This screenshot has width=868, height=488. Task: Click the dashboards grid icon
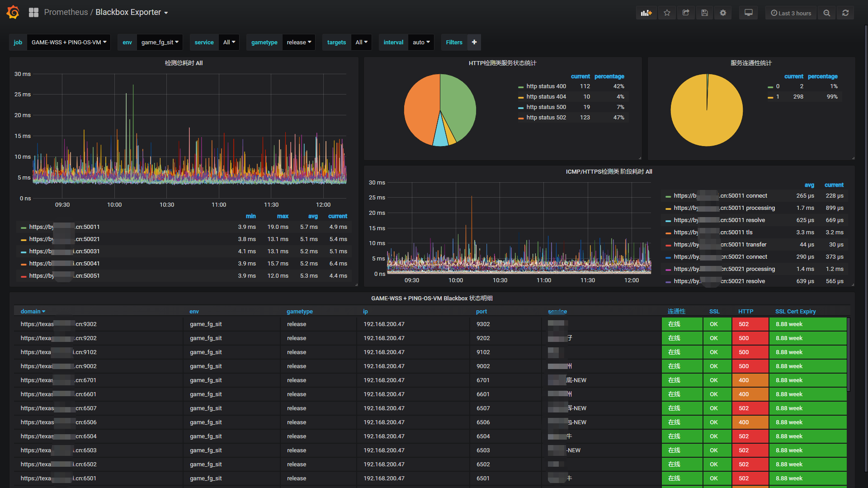click(33, 13)
